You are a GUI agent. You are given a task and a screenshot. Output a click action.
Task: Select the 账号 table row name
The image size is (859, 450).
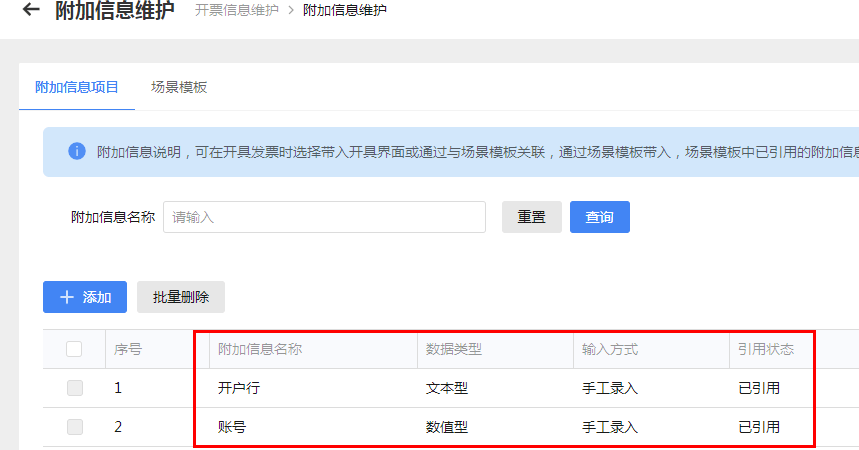pos(232,427)
